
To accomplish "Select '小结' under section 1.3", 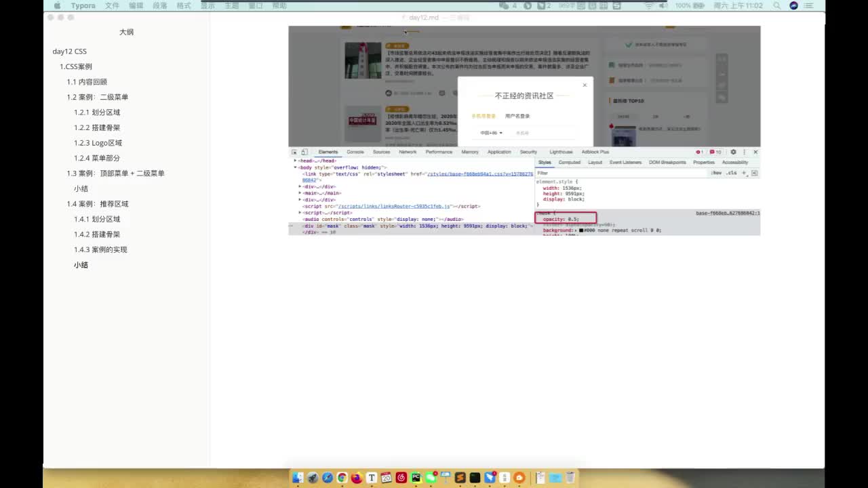I will point(81,188).
